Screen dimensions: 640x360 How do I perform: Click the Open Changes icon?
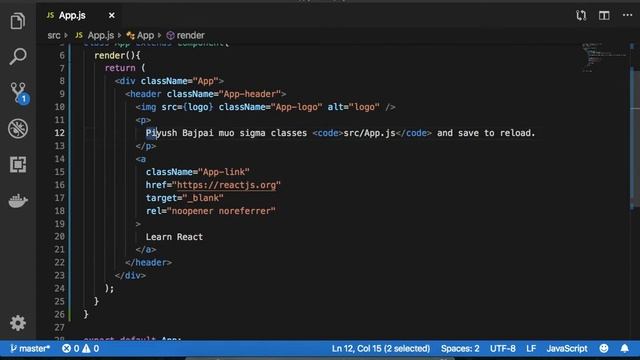pos(581,16)
